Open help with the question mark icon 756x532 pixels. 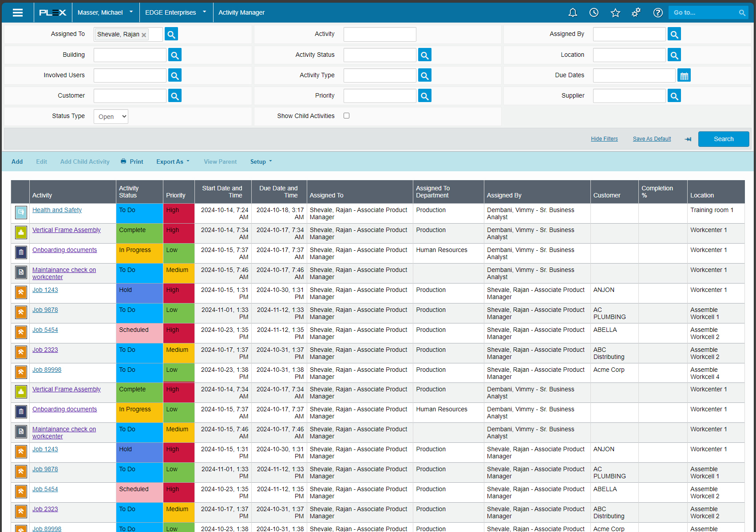click(x=657, y=12)
